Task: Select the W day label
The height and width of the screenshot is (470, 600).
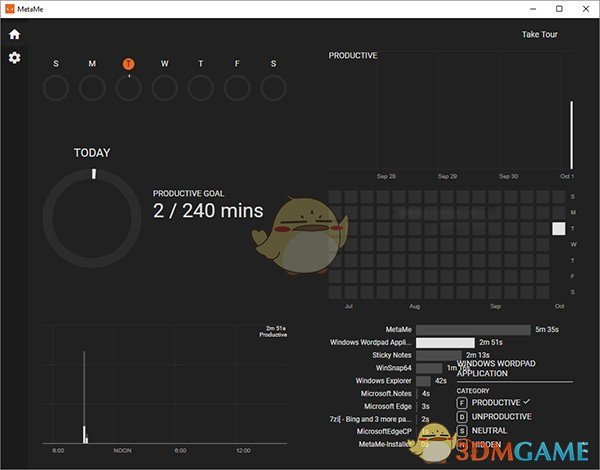Action: pos(165,64)
